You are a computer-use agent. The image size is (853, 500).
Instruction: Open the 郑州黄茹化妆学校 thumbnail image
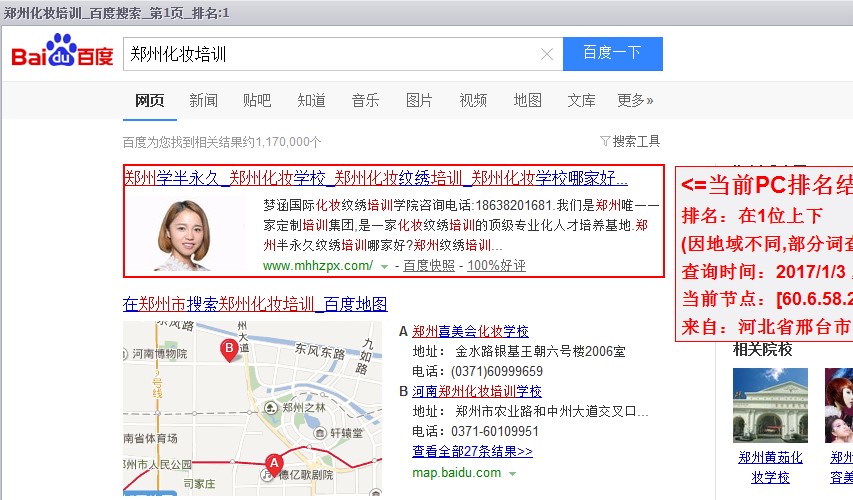[770, 405]
